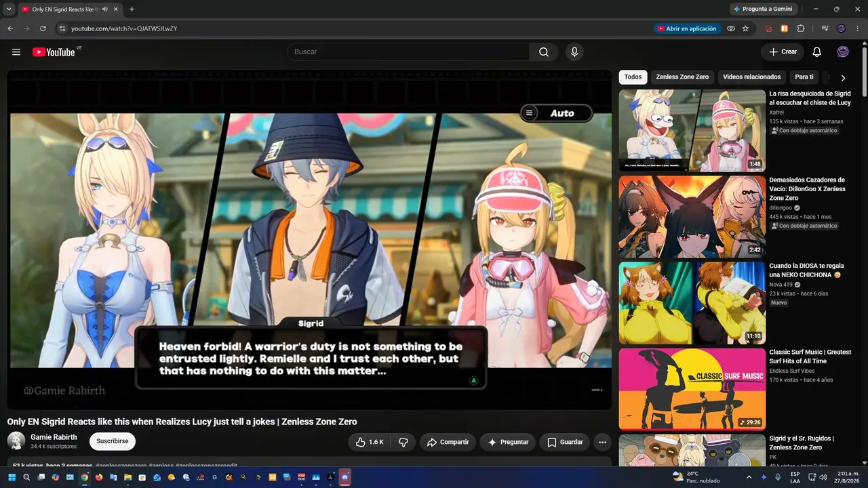
Task: Select the Zenless Zone Zero filter chip
Action: pyautogui.click(x=682, y=77)
